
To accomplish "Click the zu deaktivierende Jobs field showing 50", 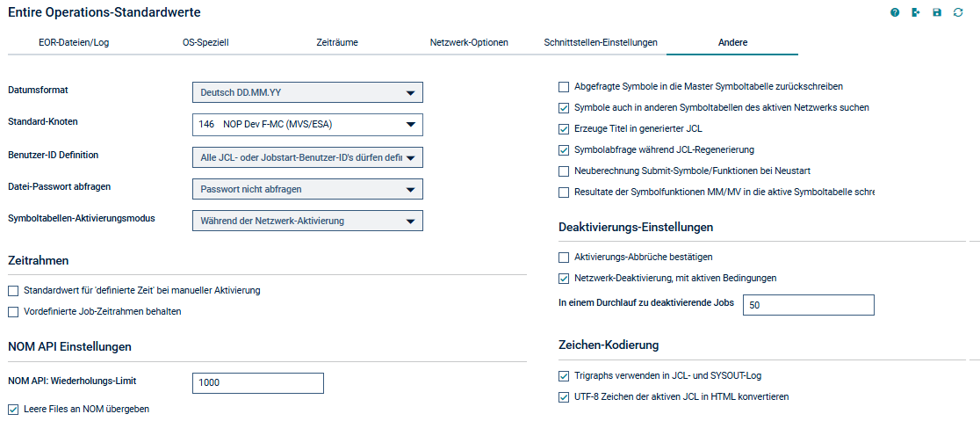I will click(809, 305).
